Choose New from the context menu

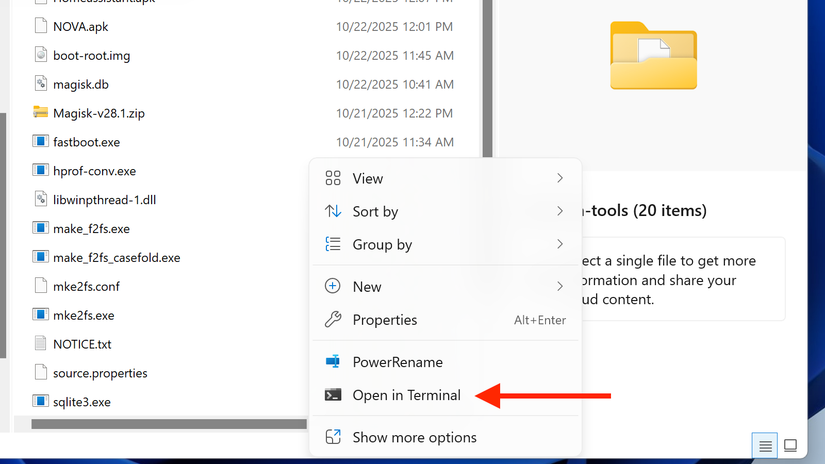[x=445, y=286]
